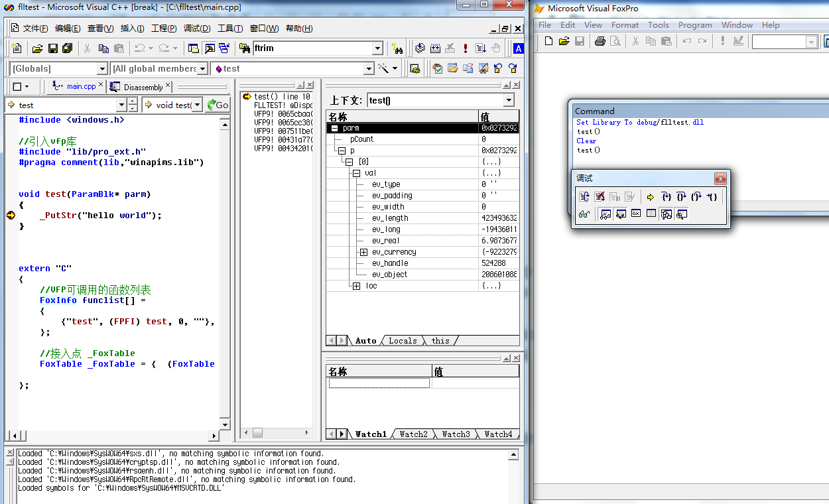Click Step Into in the debug toolbar
The height and width of the screenshot is (504, 829).
point(666,196)
